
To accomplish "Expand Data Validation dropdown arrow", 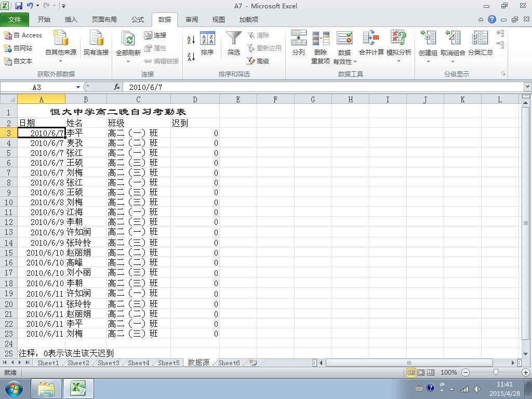I will pos(355,62).
